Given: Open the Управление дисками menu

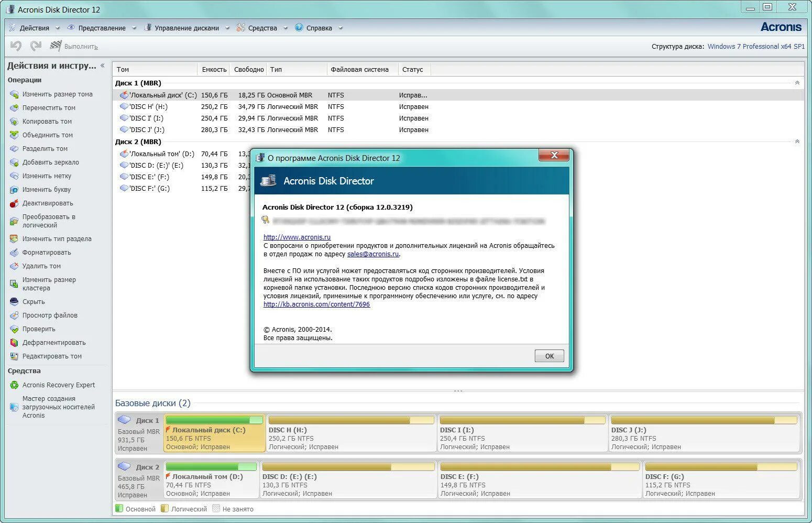Looking at the screenshot, I should pyautogui.click(x=186, y=28).
